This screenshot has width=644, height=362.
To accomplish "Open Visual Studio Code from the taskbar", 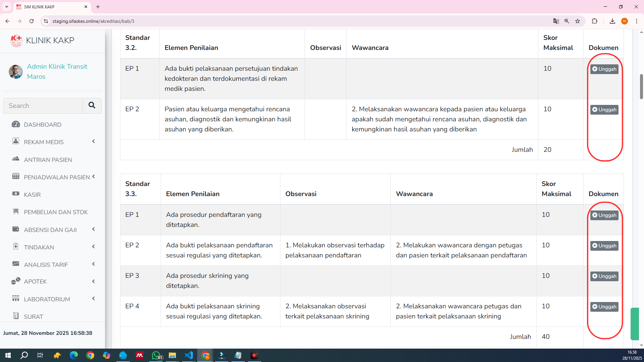I will [189, 355].
